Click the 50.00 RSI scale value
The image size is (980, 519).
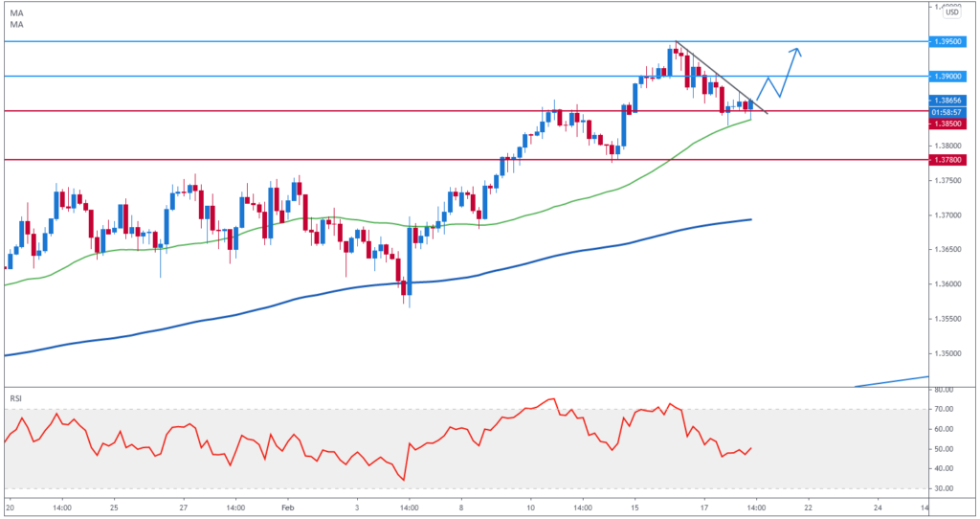(944, 449)
